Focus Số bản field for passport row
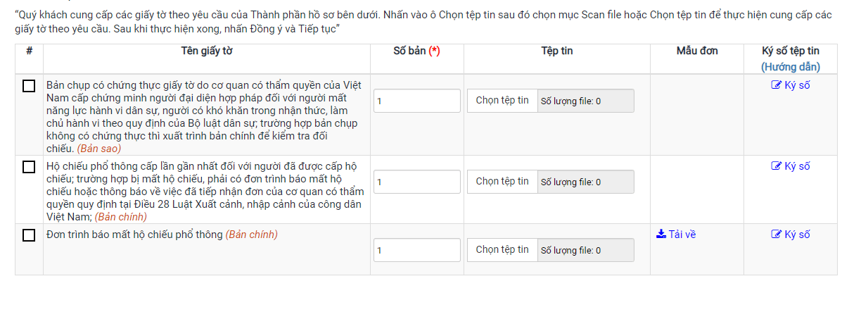 (416, 182)
